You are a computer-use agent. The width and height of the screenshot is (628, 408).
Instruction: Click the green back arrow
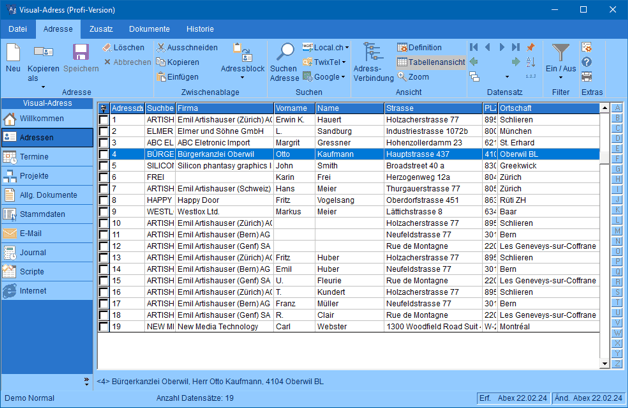pyautogui.click(x=474, y=62)
